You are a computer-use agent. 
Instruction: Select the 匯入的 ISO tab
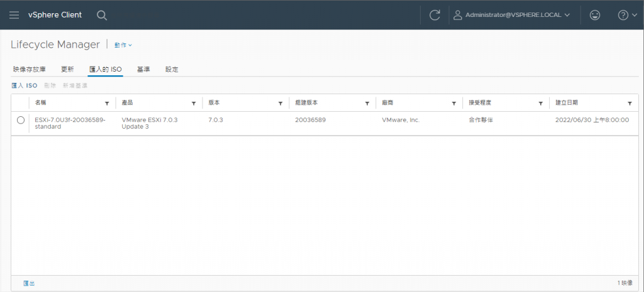(106, 69)
